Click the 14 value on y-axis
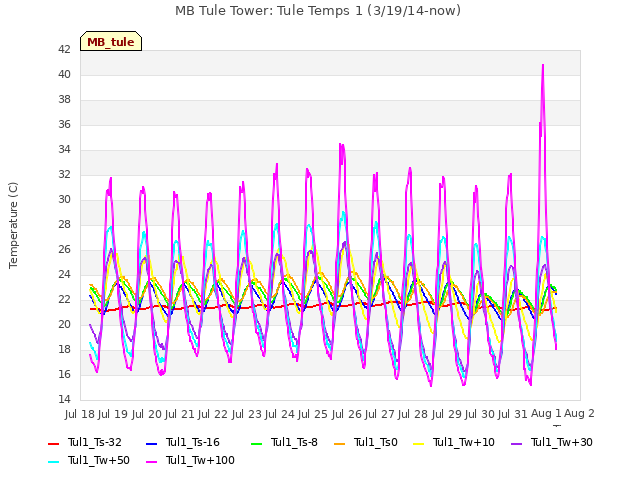The width and height of the screenshot is (640, 480). [x=64, y=399]
